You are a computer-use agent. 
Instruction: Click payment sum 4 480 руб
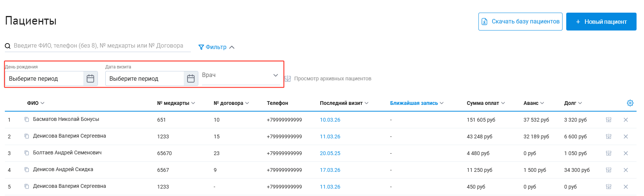(x=478, y=153)
